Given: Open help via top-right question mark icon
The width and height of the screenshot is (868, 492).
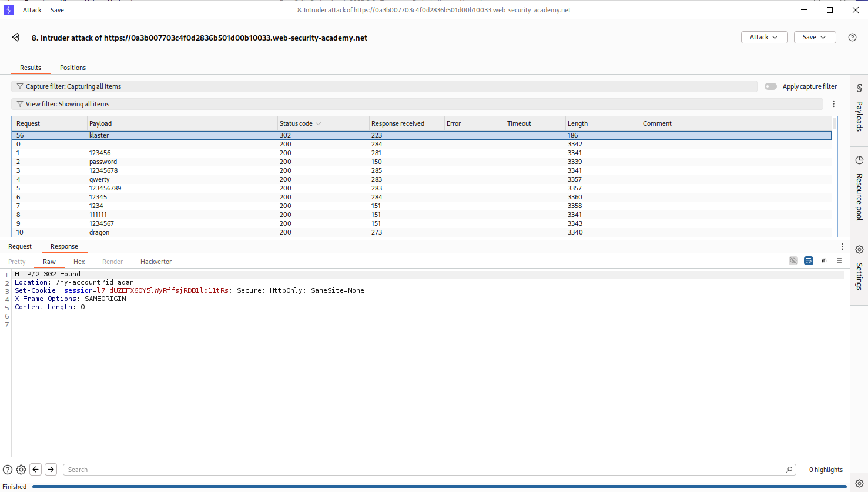Looking at the screenshot, I should [x=852, y=37].
